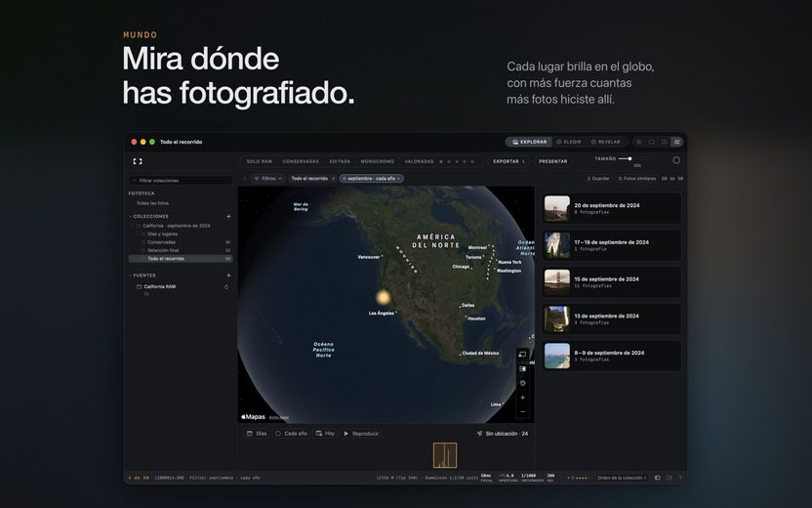Open the '17–19 de septiembre de 2024' card
This screenshot has height=508, width=812.
point(611,245)
